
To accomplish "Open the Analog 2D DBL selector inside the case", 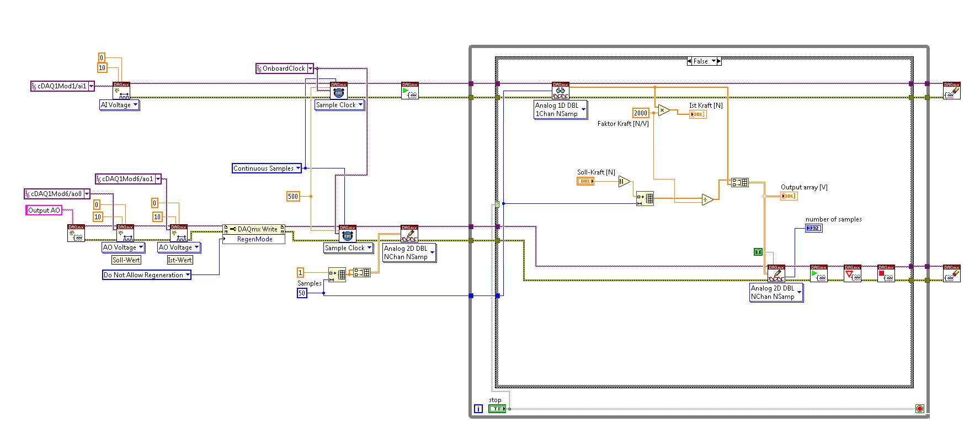I will tap(798, 292).
